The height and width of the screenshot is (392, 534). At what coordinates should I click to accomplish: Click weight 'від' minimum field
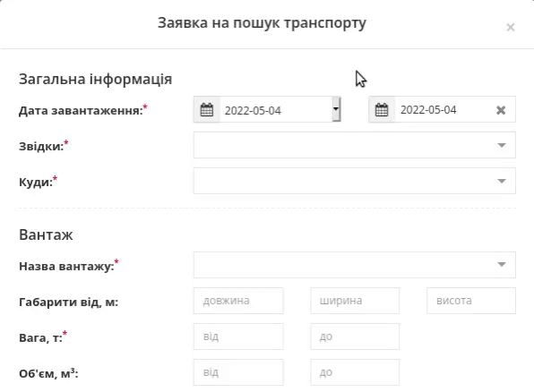click(238, 337)
